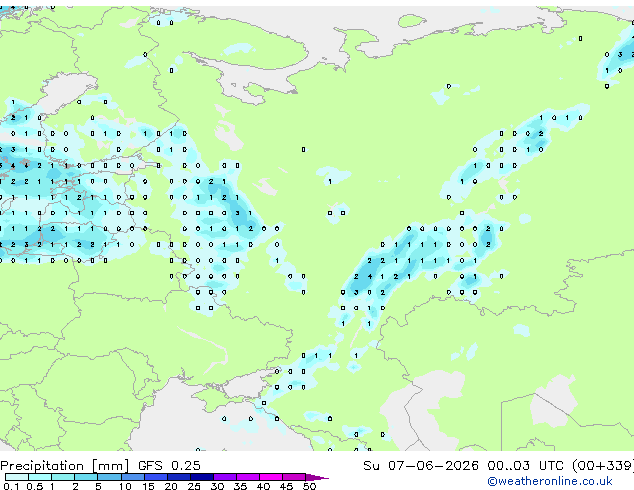Select the 0.5–1 mm legend color swatch
This screenshot has height=490, width=634.
40,477
